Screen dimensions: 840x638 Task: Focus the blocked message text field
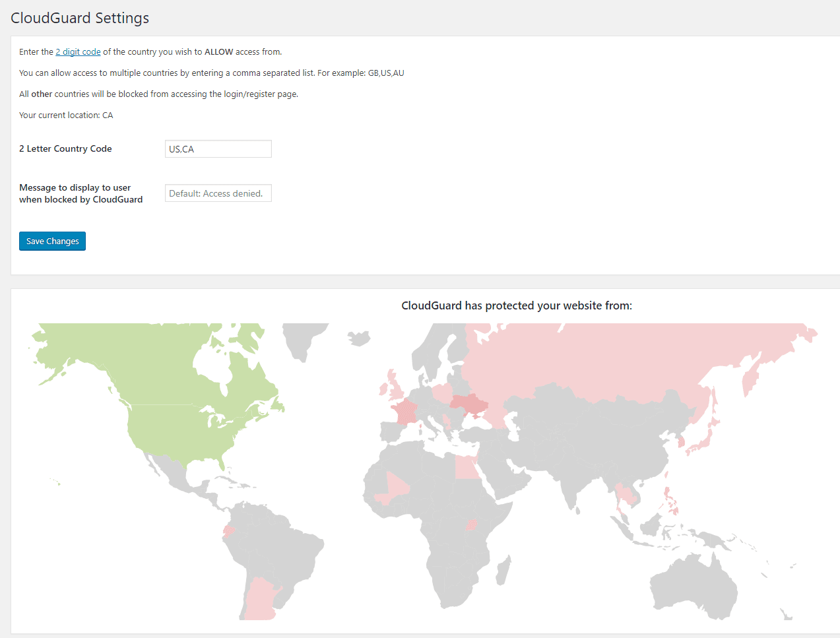pos(218,193)
